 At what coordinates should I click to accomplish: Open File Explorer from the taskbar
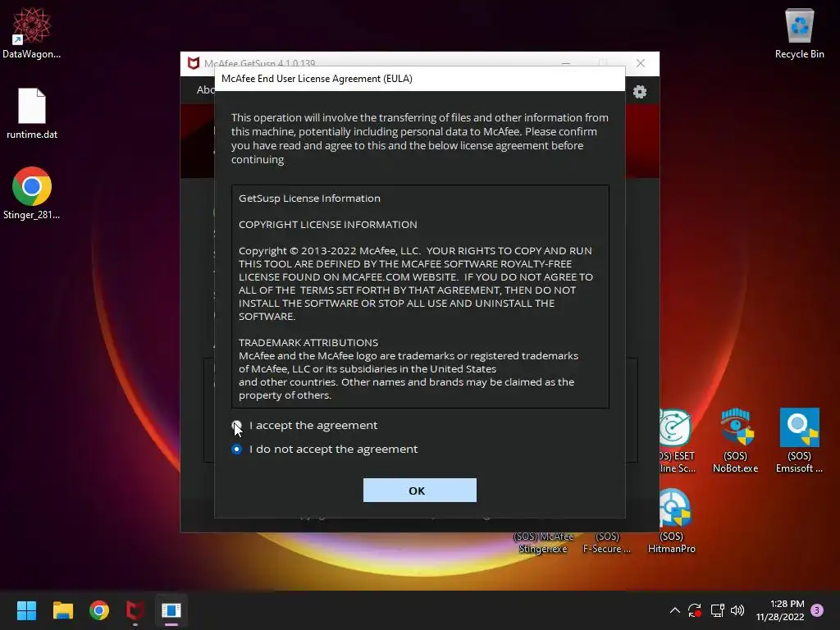click(62, 610)
